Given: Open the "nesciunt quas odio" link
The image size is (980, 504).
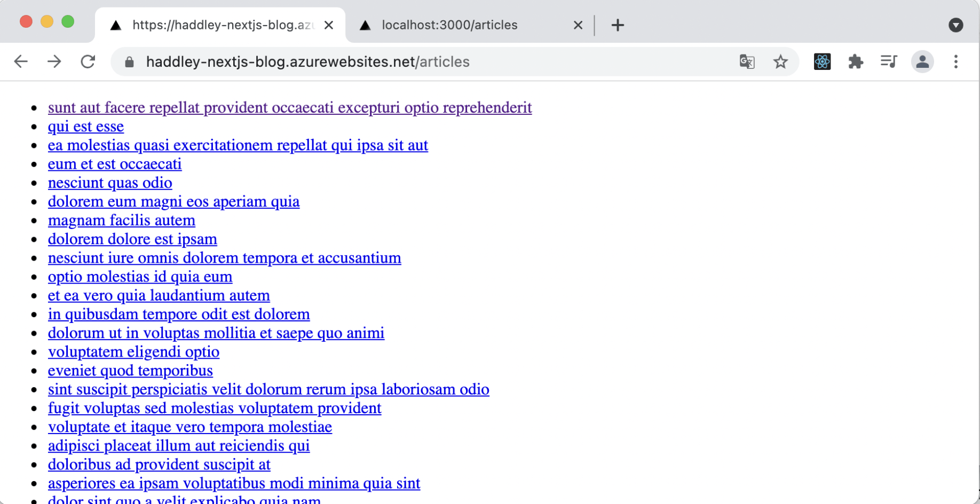Looking at the screenshot, I should coord(110,183).
